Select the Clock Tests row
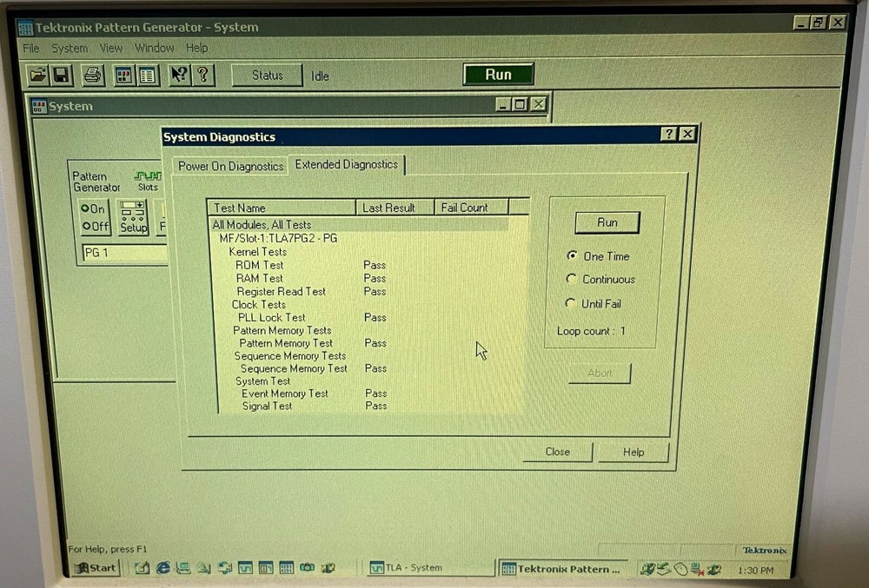869x588 pixels. click(259, 305)
